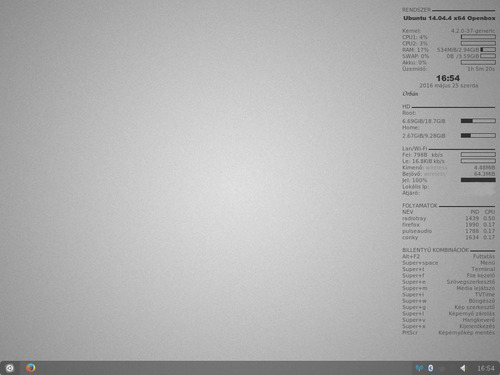This screenshot has height=375, width=500.
Task: Open the main menu launcher in taskbar
Action: [10, 368]
